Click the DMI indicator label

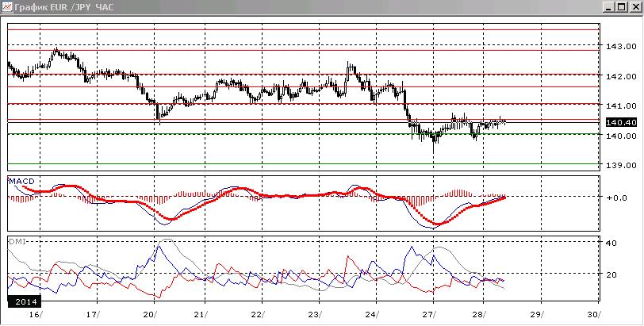(x=17, y=242)
